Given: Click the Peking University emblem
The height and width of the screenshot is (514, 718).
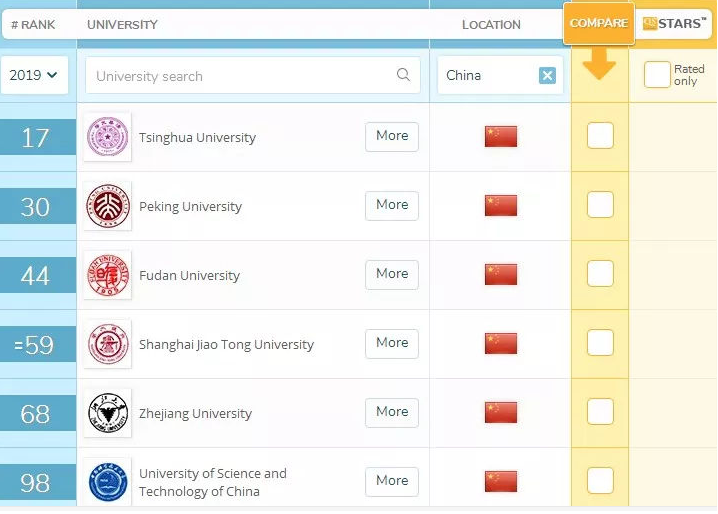Looking at the screenshot, I should (108, 206).
